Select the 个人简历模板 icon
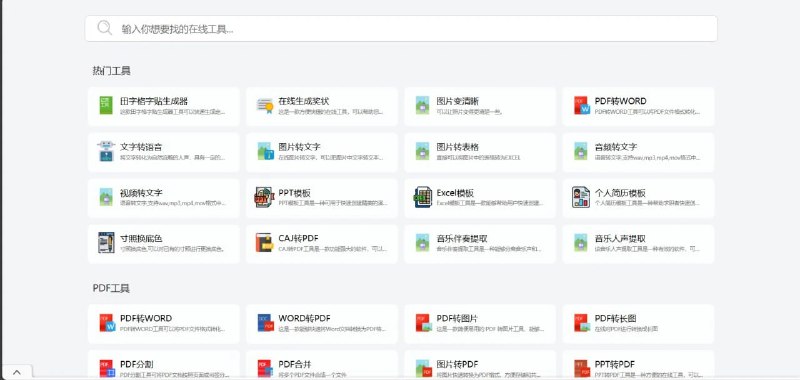This screenshot has height=380, width=800. pos(581,197)
